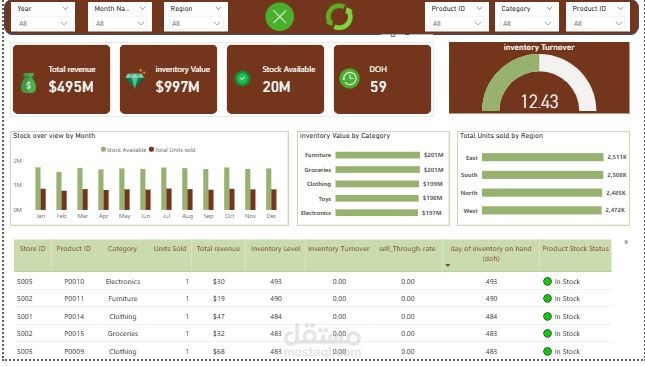Screen dimensions: 645x366
Task: Click the Jan Stock Available bar in monthly chart
Action: (38, 188)
